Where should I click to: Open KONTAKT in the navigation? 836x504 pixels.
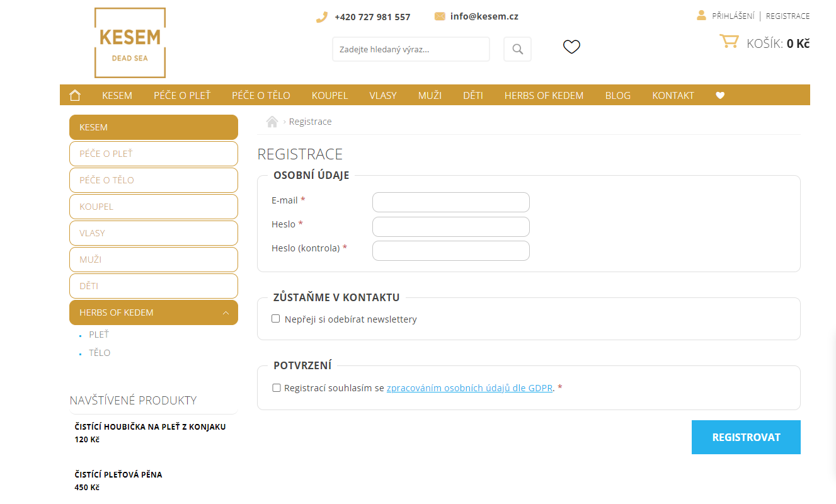[673, 96]
